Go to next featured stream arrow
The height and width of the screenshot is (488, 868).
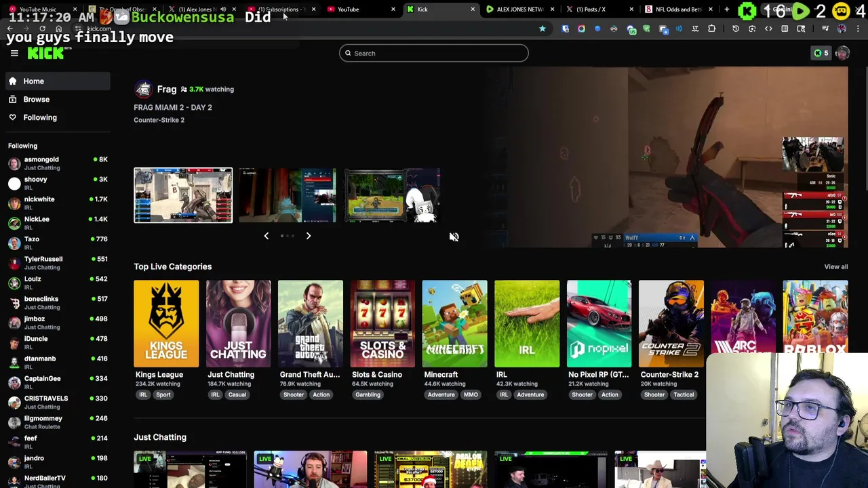308,236
